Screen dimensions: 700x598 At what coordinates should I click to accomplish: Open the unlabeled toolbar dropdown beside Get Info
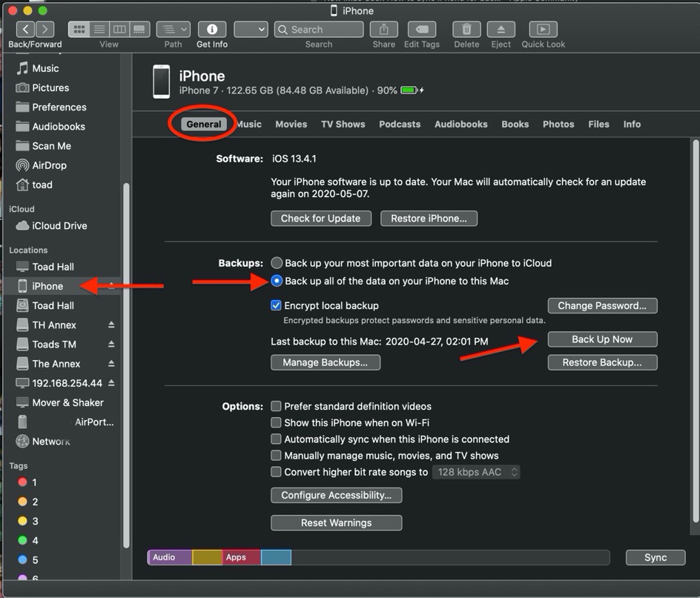[x=251, y=30]
